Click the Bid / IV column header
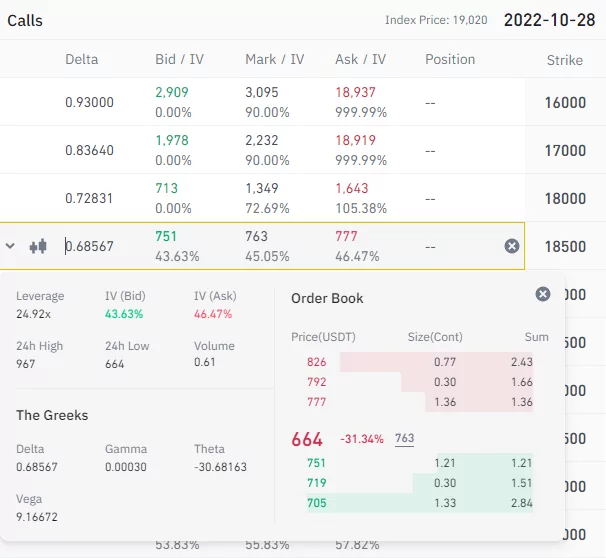The image size is (606, 558). pyautogui.click(x=180, y=60)
